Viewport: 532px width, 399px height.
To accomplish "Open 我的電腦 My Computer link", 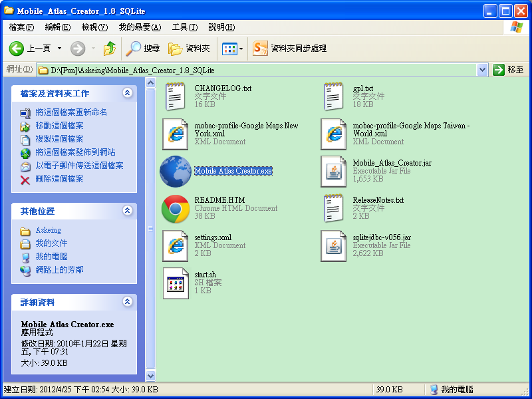I will coord(52,257).
